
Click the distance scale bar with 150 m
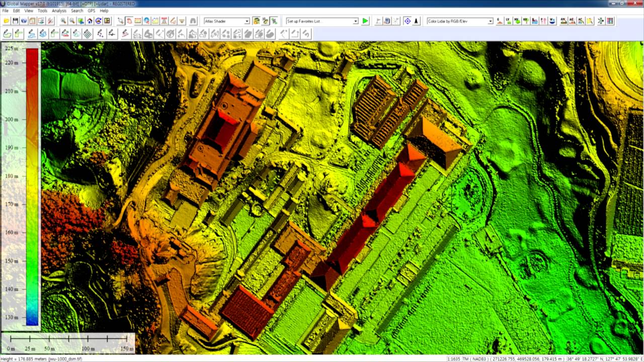point(68,342)
